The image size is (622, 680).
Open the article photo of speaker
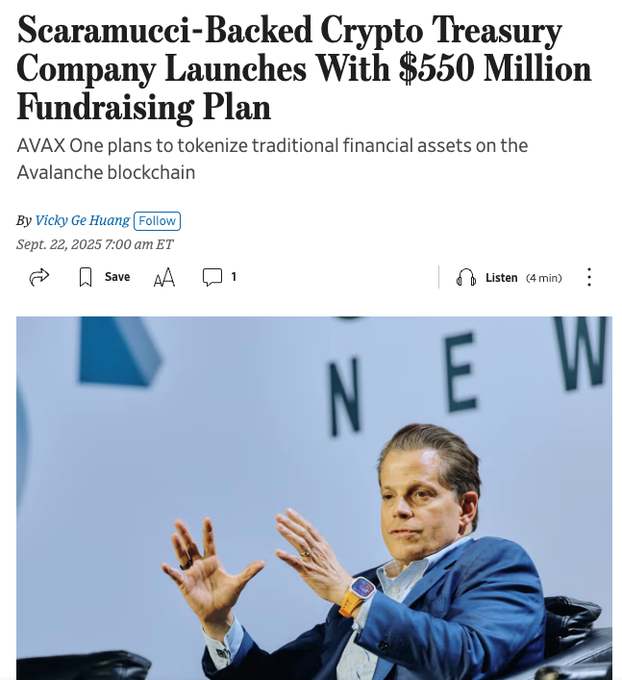(x=314, y=498)
